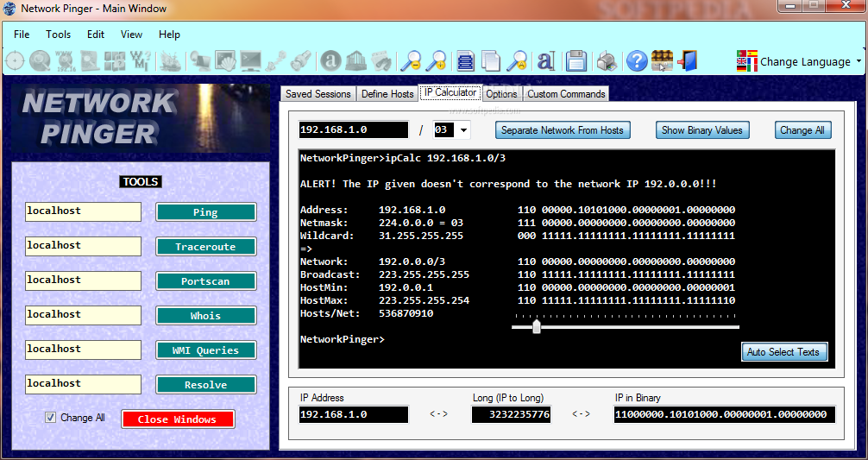Click the golden grid with cursor icon

pyautogui.click(x=662, y=61)
